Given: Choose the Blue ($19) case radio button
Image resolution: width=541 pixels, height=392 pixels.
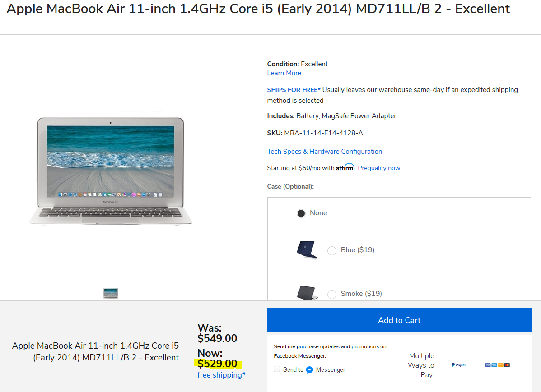Looking at the screenshot, I should pos(332,250).
